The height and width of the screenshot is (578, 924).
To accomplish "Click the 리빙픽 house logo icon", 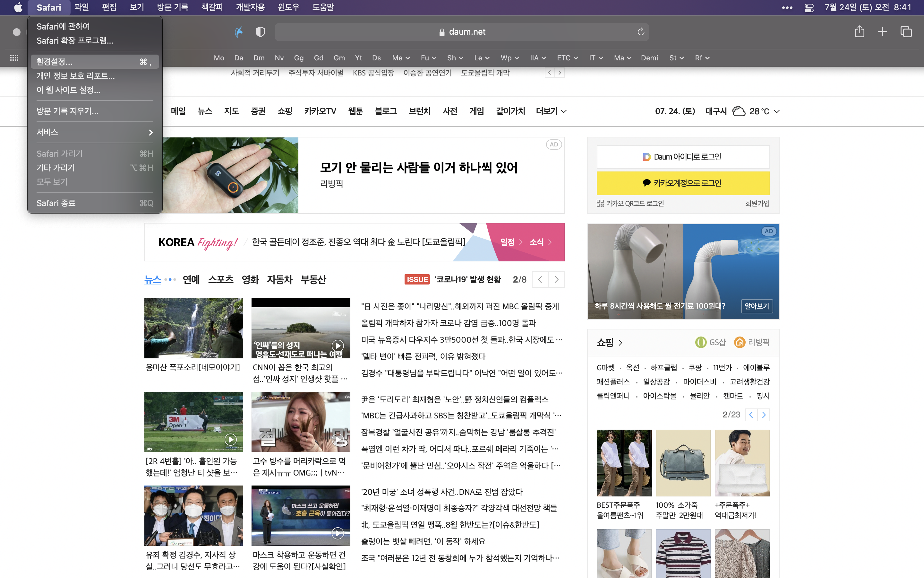I will (x=740, y=342).
